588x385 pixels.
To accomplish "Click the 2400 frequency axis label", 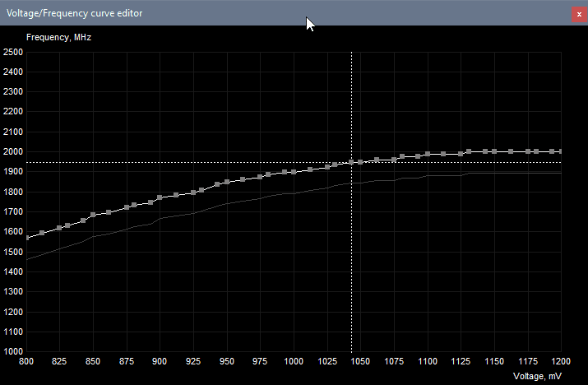I will coord(13,72).
